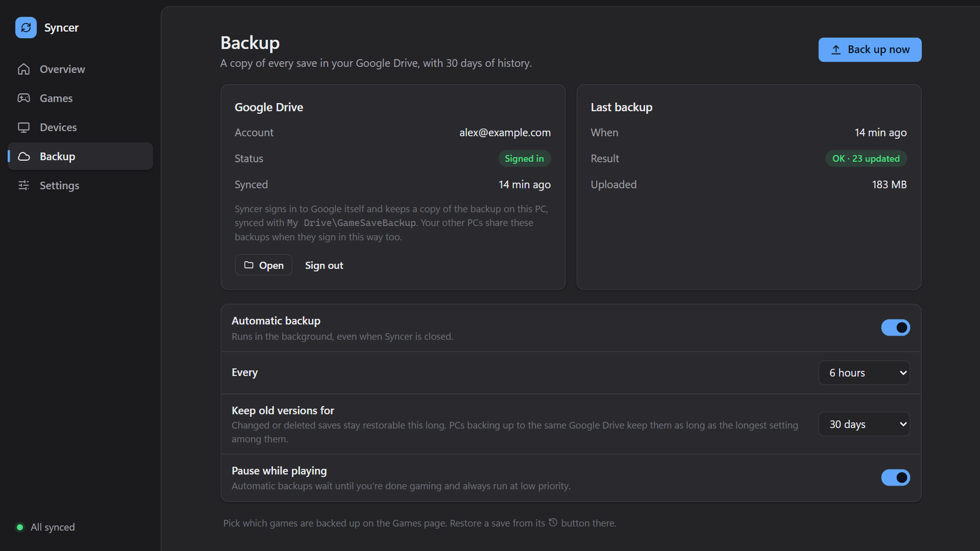Sign out of Google Drive
The height and width of the screenshot is (551, 980).
324,265
